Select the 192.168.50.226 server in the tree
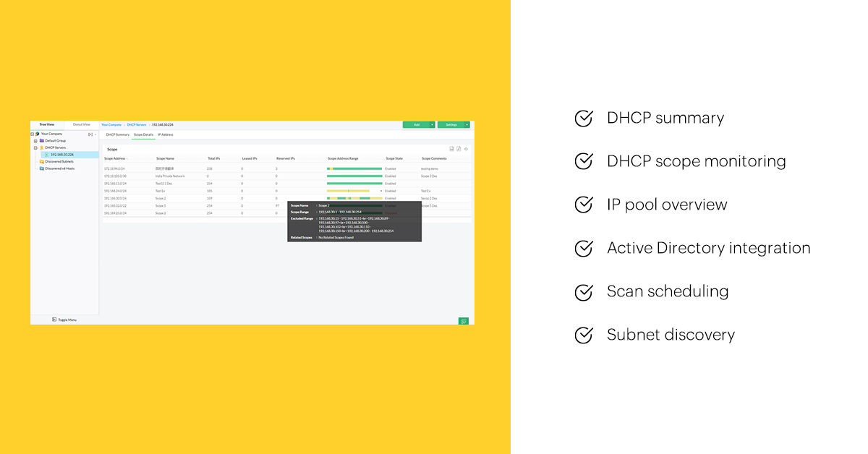This screenshot has width=868, height=454. [62, 155]
